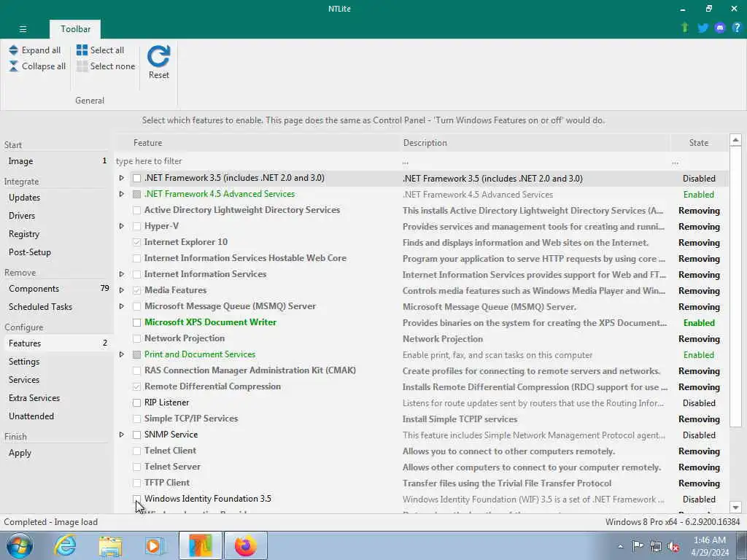Select the Network Projection row text

point(185,338)
